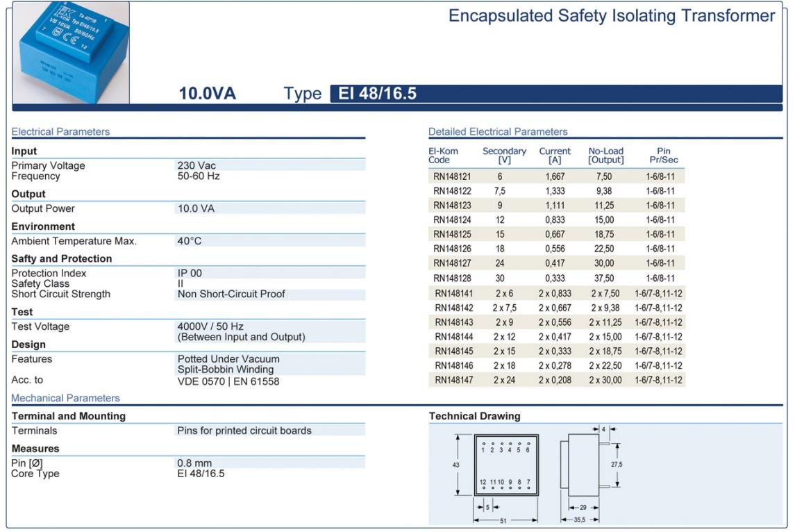Click the "10.0VA" power rating heading
Viewport: 795px width, 532px height.
[x=207, y=94]
